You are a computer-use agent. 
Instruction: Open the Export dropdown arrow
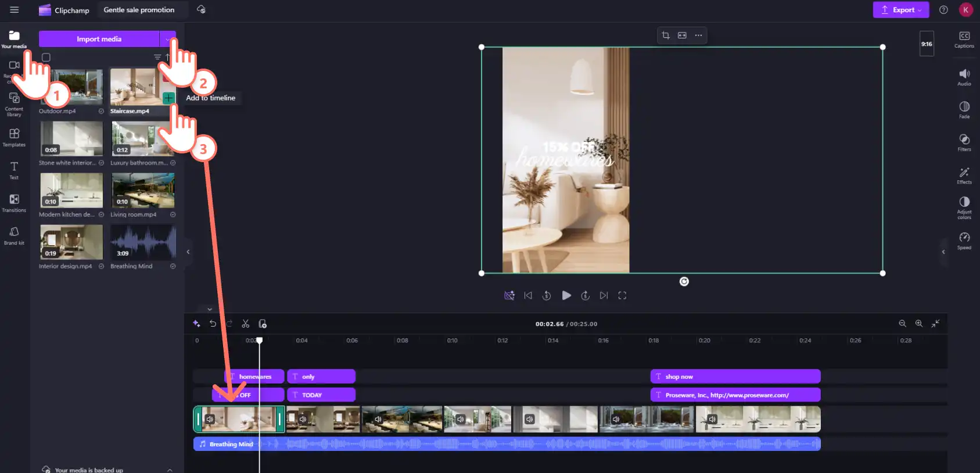(920, 10)
